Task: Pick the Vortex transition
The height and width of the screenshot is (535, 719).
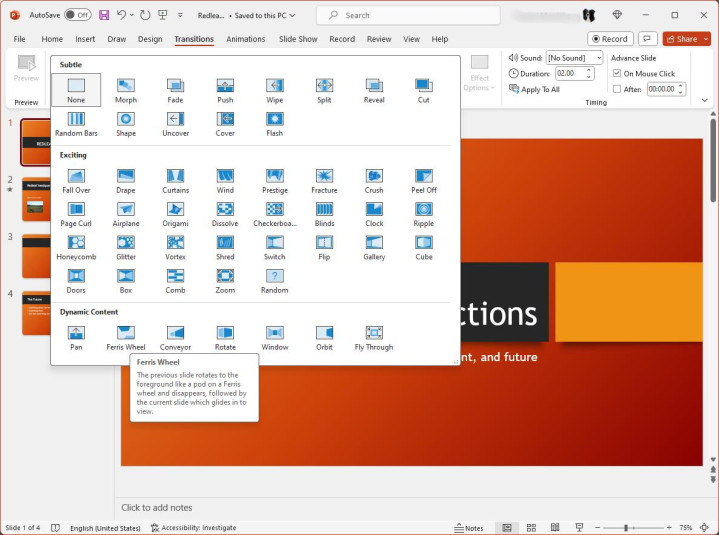Action: (x=175, y=247)
